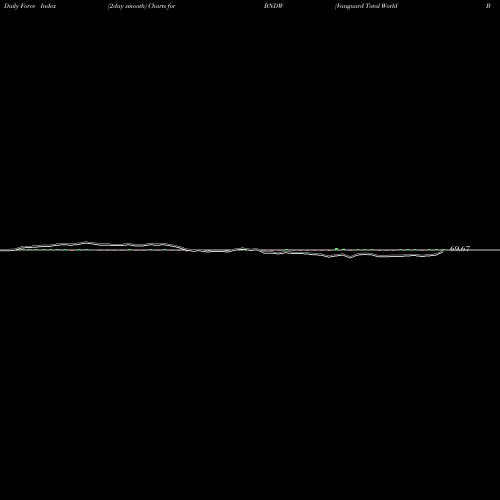Click the 'BNDW' ticker label

coord(274,6)
